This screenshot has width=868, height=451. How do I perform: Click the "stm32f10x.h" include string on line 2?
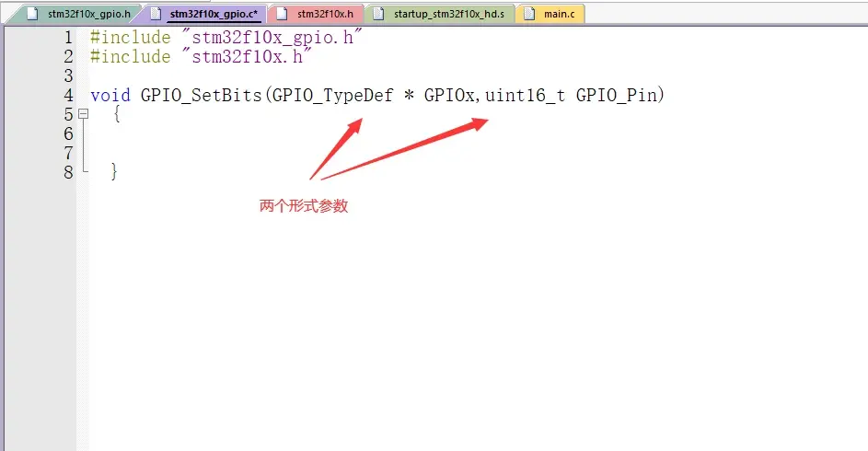(x=247, y=56)
